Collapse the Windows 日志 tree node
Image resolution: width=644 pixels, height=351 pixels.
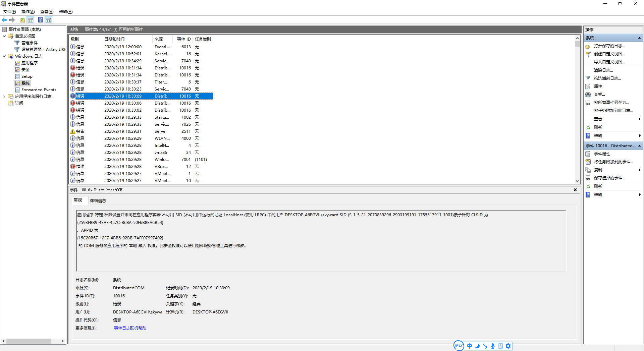[4, 56]
